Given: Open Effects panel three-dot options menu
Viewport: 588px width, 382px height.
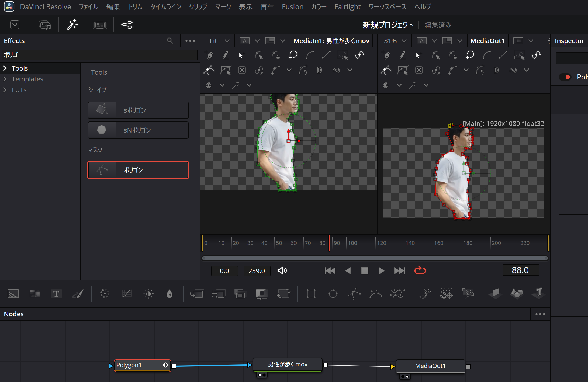Looking at the screenshot, I should pos(190,41).
